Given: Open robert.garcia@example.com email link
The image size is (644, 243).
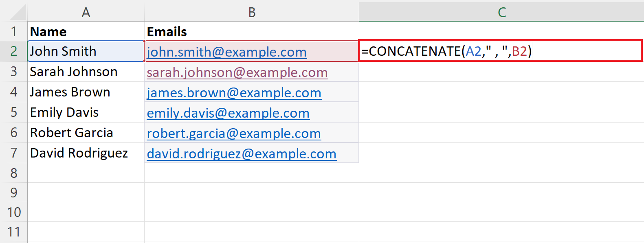Looking at the screenshot, I should coord(234,134).
